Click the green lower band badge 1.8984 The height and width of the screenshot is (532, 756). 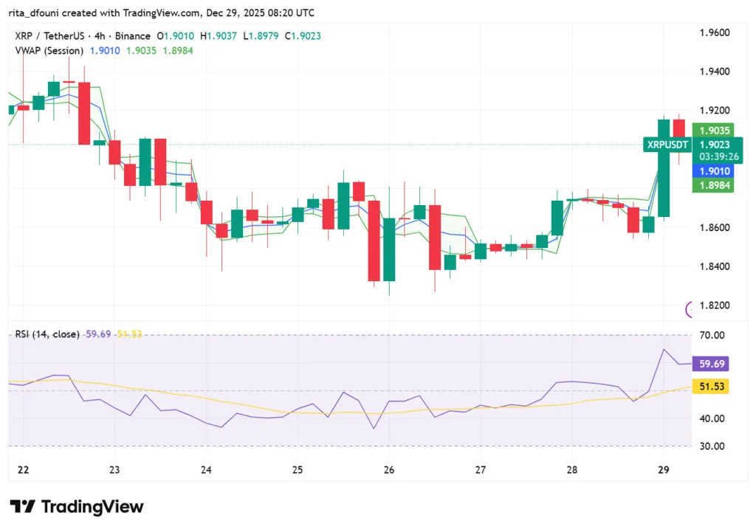point(713,187)
